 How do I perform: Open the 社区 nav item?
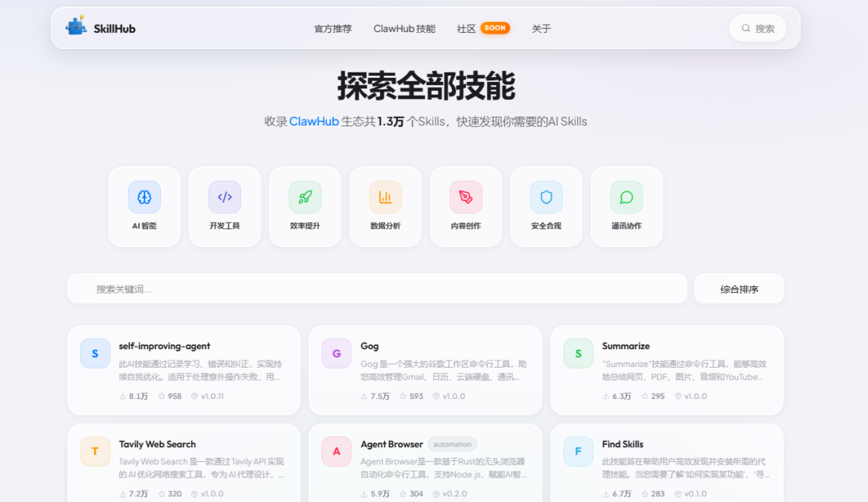466,29
